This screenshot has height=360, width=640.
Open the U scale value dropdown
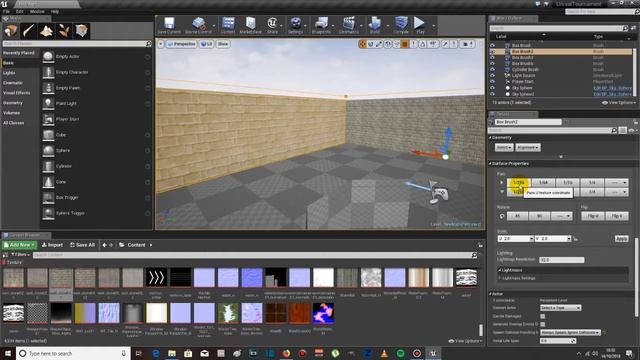pyautogui.click(x=531, y=238)
